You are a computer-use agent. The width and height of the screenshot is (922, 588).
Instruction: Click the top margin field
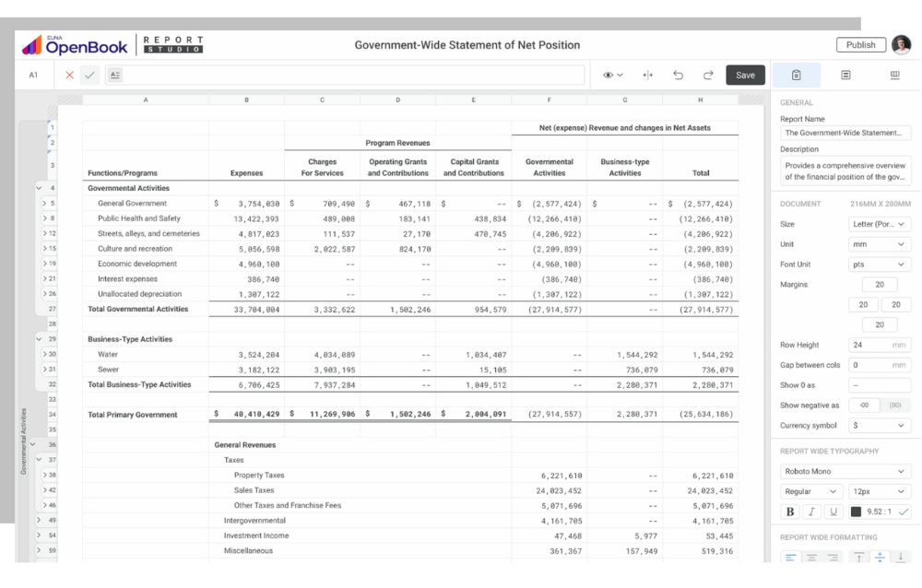pos(880,285)
